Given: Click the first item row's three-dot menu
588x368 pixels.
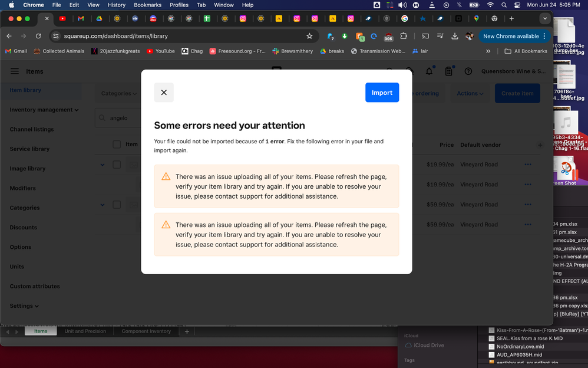Looking at the screenshot, I should coord(528,165).
